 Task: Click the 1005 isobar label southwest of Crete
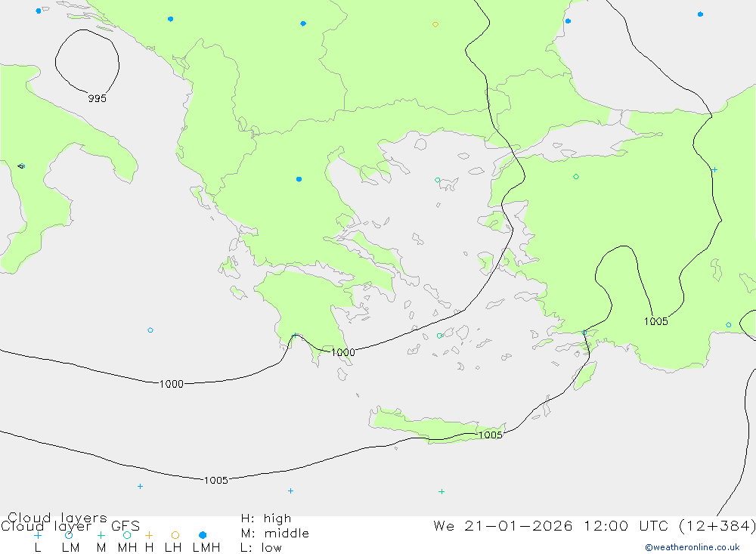point(216,481)
